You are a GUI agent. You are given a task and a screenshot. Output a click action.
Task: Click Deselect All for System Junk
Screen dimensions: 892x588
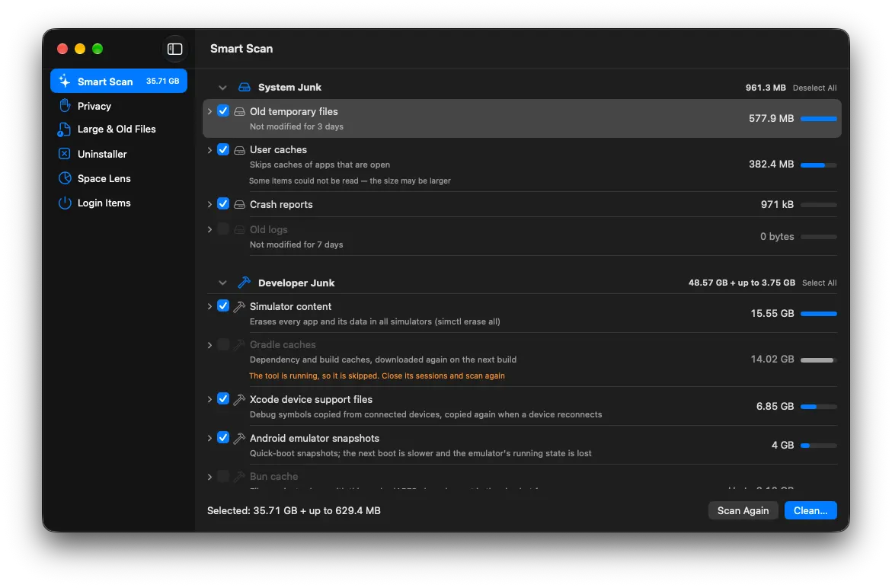814,88
